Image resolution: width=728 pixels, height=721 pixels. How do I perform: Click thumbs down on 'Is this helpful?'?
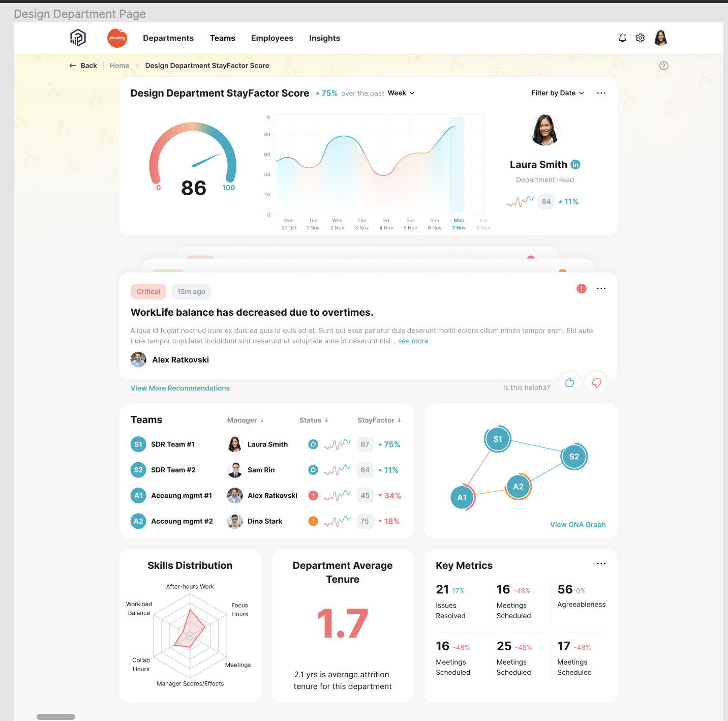[x=596, y=383]
